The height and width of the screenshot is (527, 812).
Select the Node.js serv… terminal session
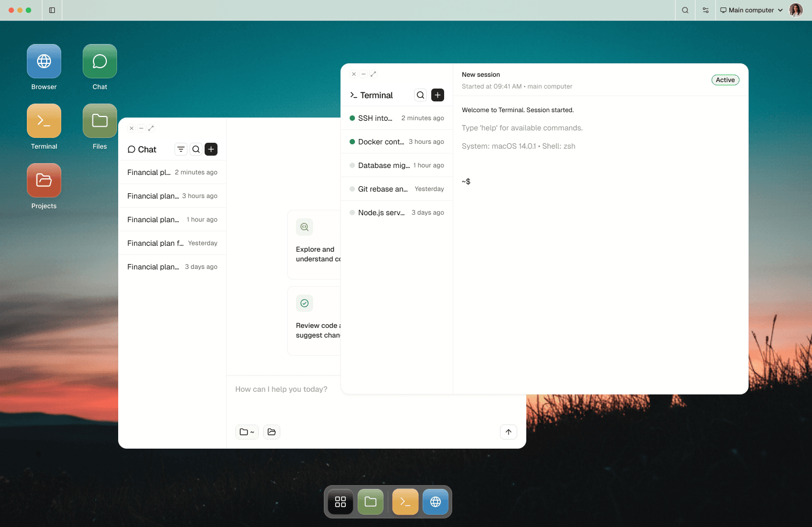(397, 213)
